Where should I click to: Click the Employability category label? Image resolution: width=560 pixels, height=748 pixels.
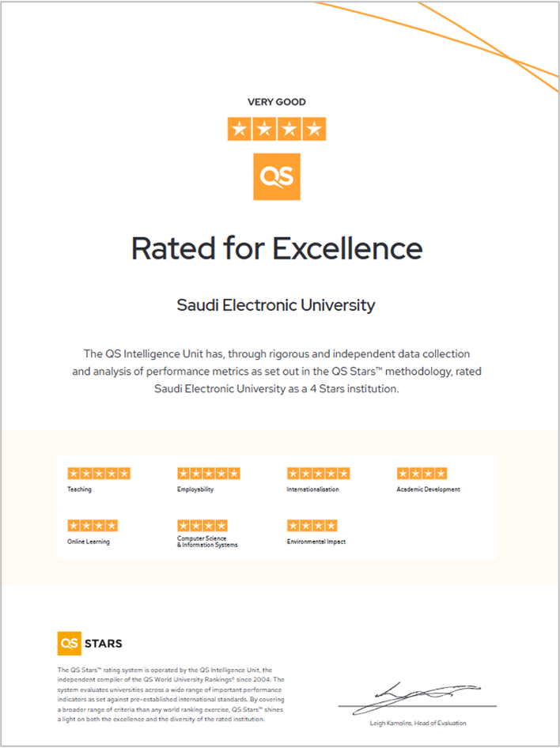pyautogui.click(x=195, y=489)
